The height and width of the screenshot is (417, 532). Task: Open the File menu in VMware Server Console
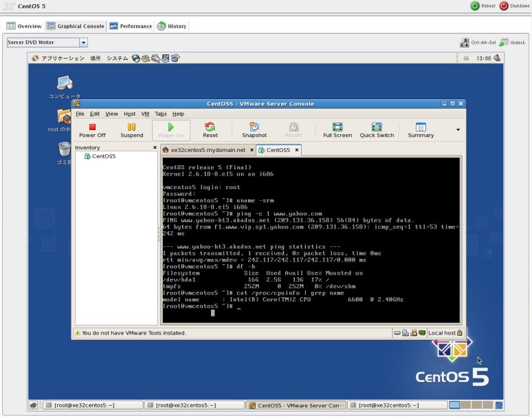(80, 114)
